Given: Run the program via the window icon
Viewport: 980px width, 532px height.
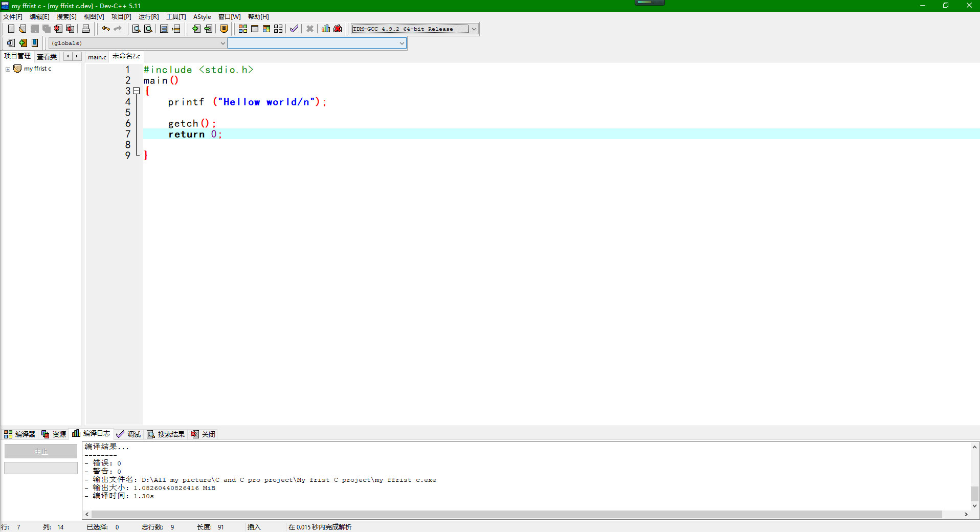Looking at the screenshot, I should 255,29.
